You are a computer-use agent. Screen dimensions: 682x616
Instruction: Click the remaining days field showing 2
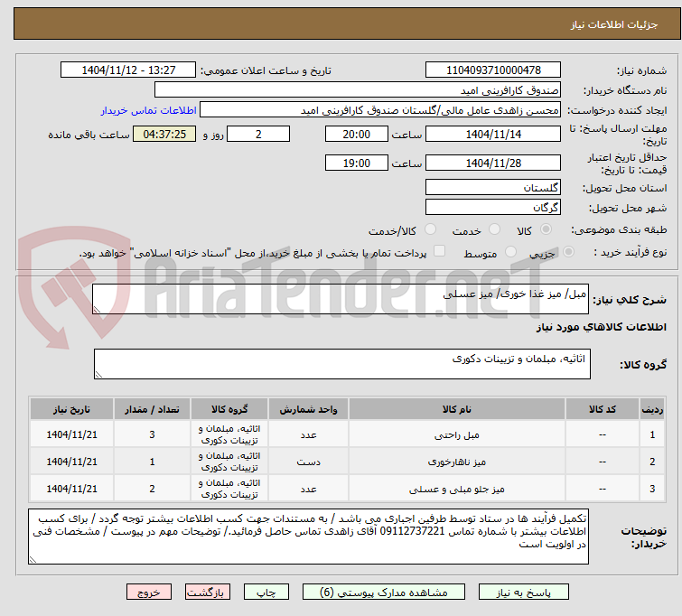(x=258, y=134)
